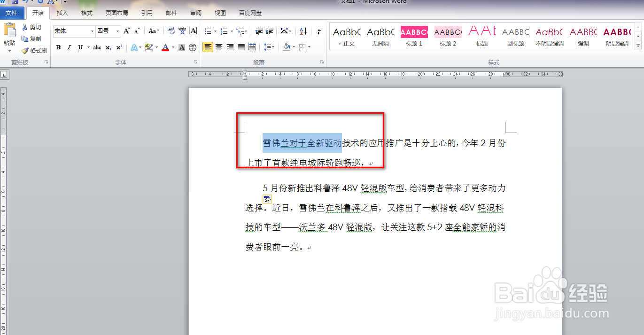This screenshot has height=335, width=644.
Task: Center align the text
Action: [x=219, y=47]
